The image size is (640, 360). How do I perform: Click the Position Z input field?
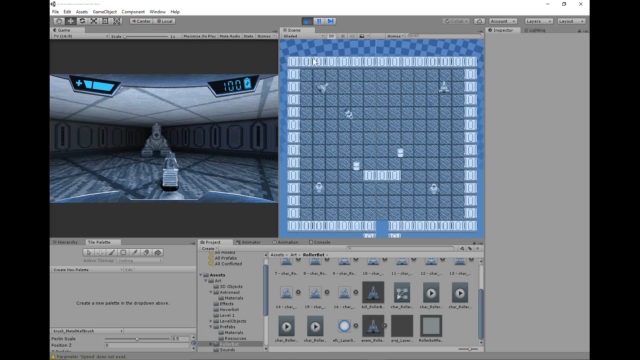tap(148, 345)
